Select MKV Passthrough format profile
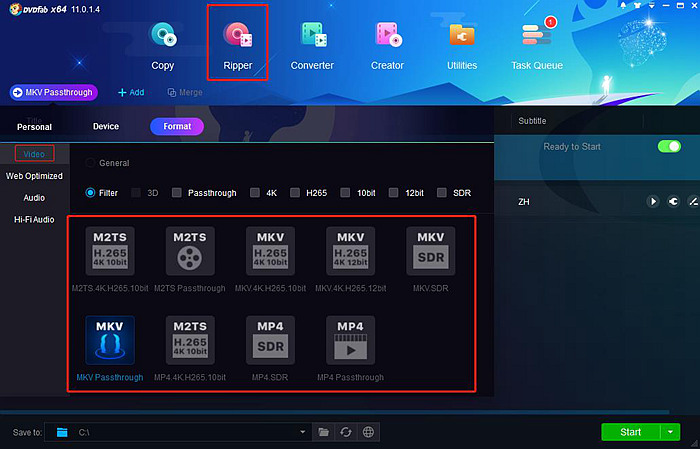 (x=110, y=349)
